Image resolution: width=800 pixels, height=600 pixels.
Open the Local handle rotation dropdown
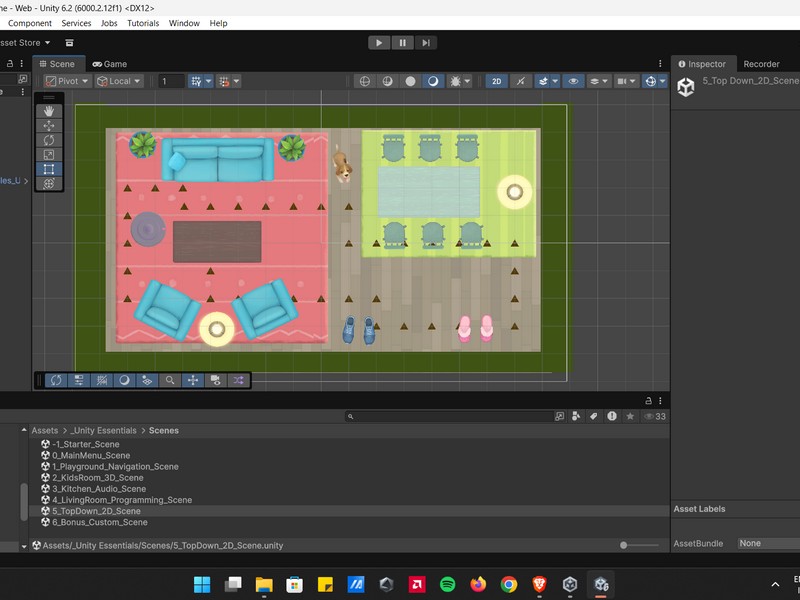(119, 81)
